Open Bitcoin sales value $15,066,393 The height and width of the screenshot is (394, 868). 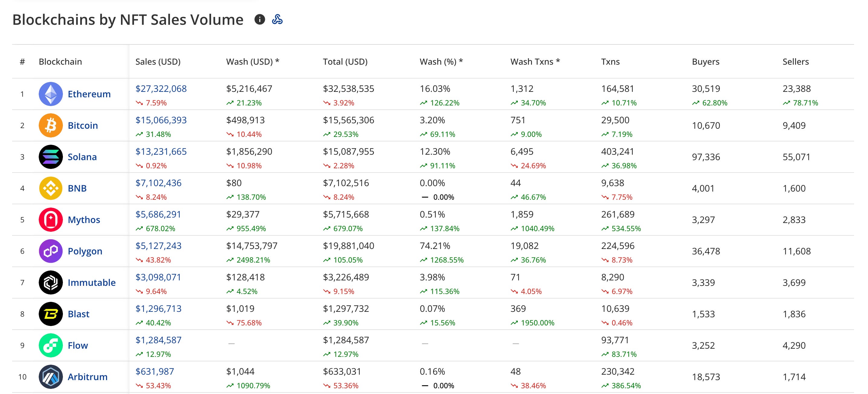(x=161, y=120)
